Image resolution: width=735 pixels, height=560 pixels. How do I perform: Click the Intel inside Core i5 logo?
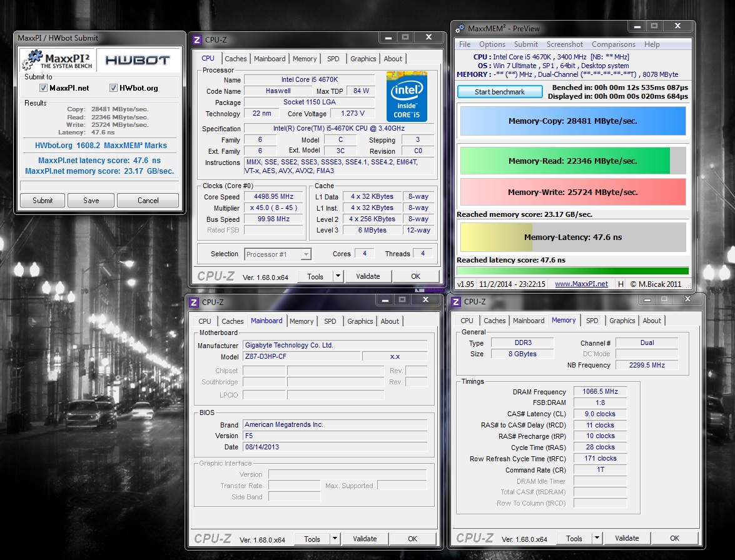407,96
